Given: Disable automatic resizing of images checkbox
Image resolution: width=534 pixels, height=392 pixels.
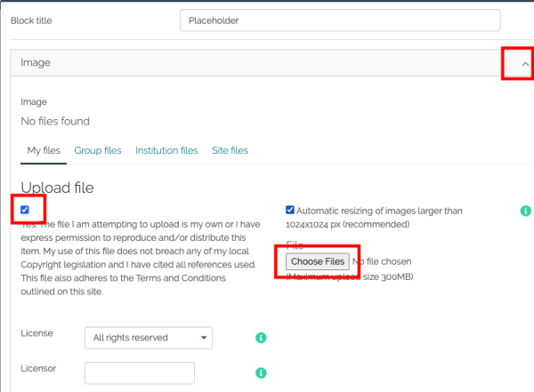Looking at the screenshot, I should click(290, 211).
